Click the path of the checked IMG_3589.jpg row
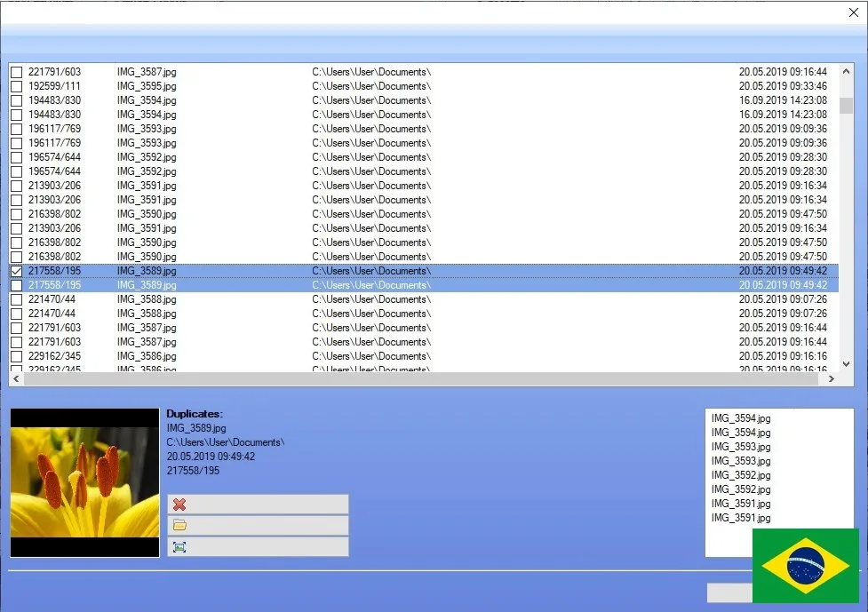Image resolution: width=868 pixels, height=612 pixels. (x=371, y=271)
